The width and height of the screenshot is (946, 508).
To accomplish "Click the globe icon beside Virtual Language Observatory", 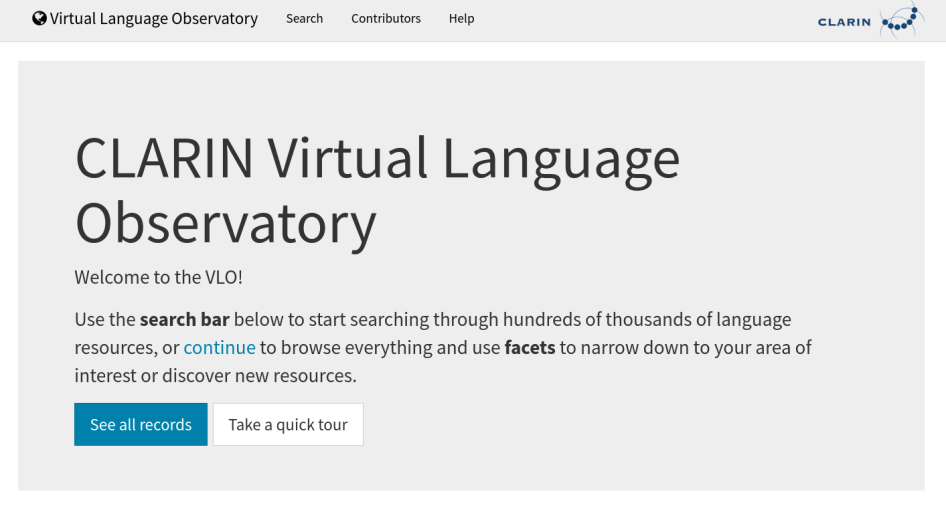I will (x=39, y=19).
